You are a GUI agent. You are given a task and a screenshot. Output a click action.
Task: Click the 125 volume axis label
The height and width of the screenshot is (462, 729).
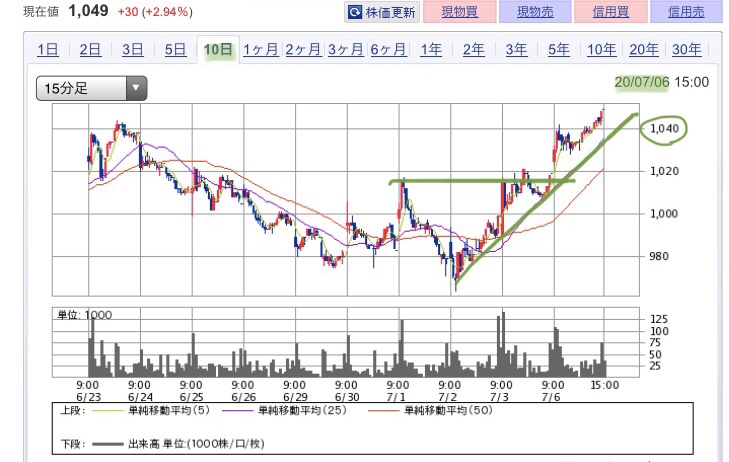(659, 319)
